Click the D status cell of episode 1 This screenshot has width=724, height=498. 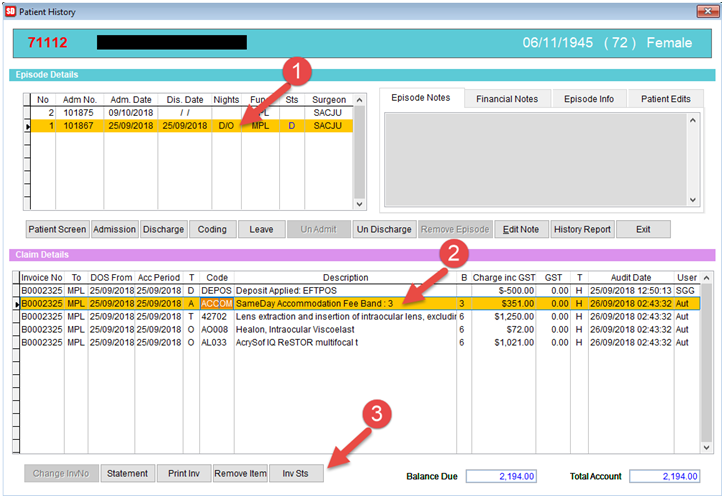point(292,126)
